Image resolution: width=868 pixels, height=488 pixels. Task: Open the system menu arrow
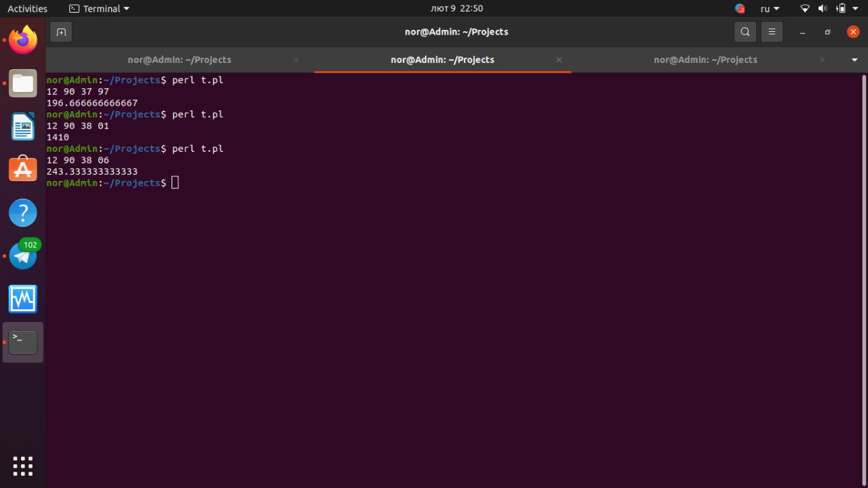coord(856,9)
